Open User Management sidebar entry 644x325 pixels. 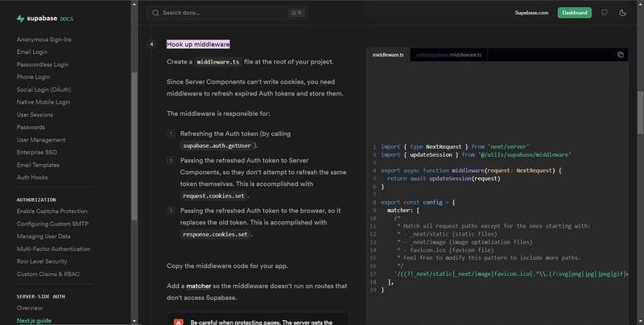pyautogui.click(x=41, y=140)
